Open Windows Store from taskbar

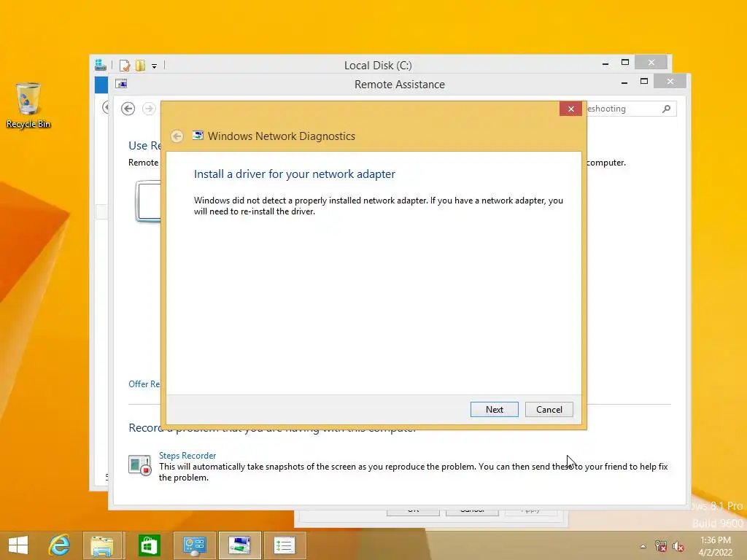[149, 545]
